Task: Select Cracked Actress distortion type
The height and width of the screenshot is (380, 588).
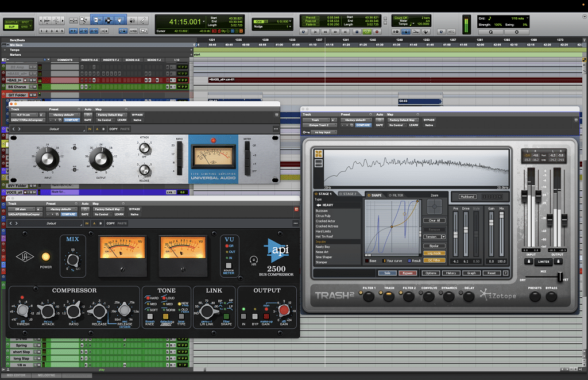Action: click(x=327, y=227)
